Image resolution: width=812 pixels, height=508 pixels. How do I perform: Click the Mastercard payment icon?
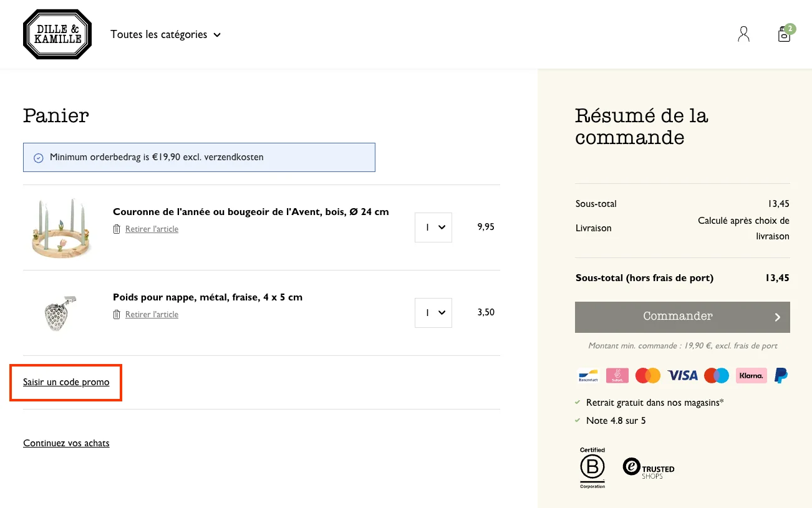[648, 375]
